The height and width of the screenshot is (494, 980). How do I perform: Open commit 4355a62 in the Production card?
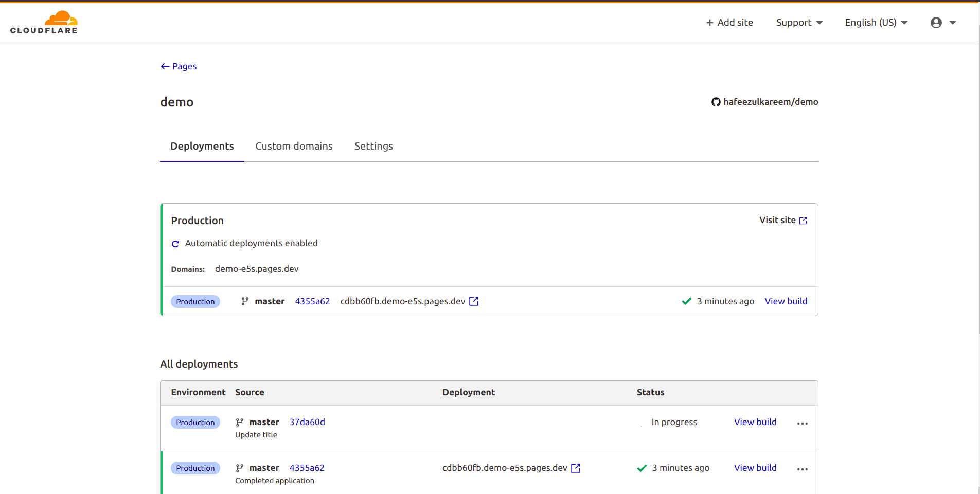coord(312,301)
